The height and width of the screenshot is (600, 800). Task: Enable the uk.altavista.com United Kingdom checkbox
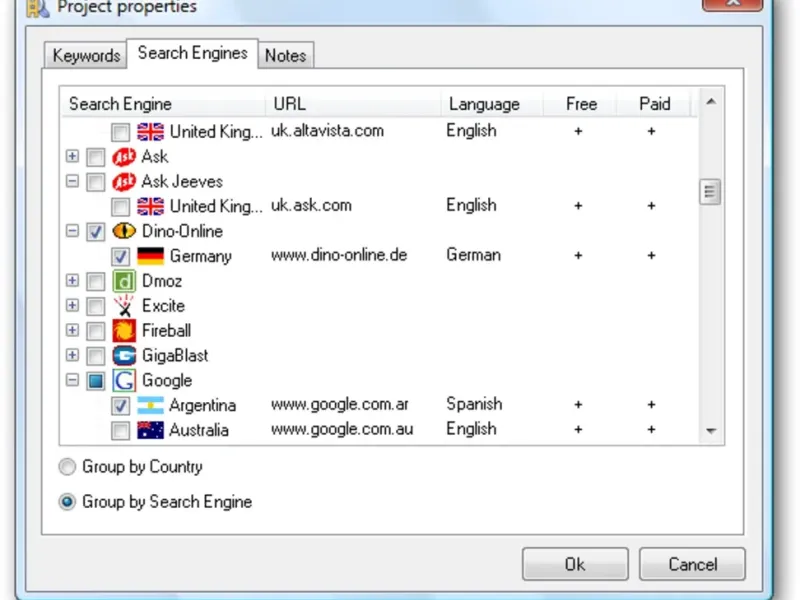(x=120, y=132)
